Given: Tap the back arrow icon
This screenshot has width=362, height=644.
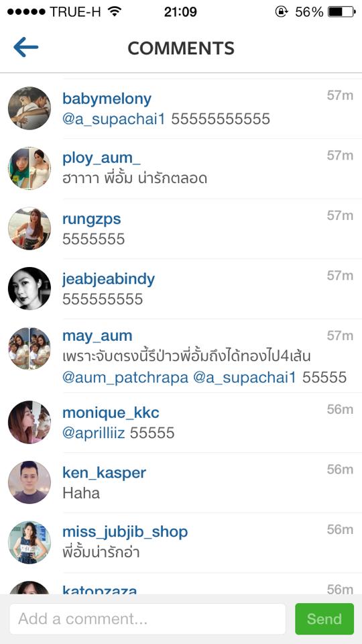Looking at the screenshot, I should tap(25, 47).
